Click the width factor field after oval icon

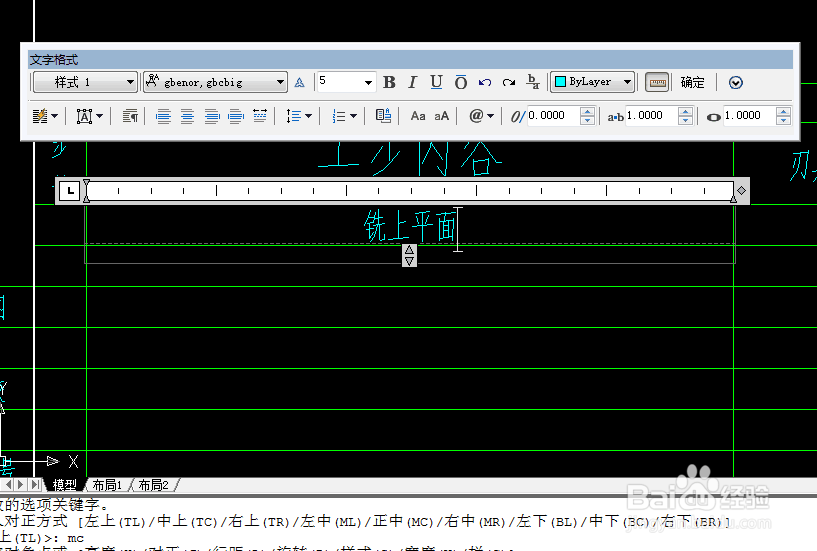coord(750,115)
